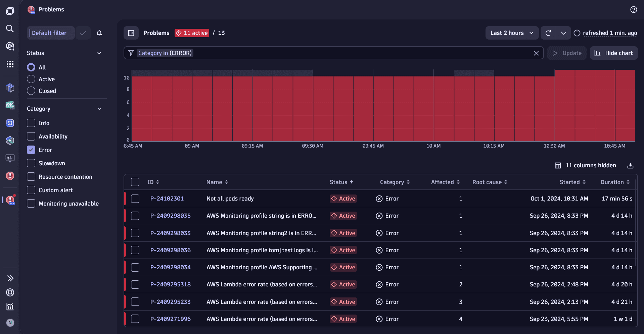The width and height of the screenshot is (644, 334).
Task: Open the blue square app icon in sidebar
Action: click(10, 123)
